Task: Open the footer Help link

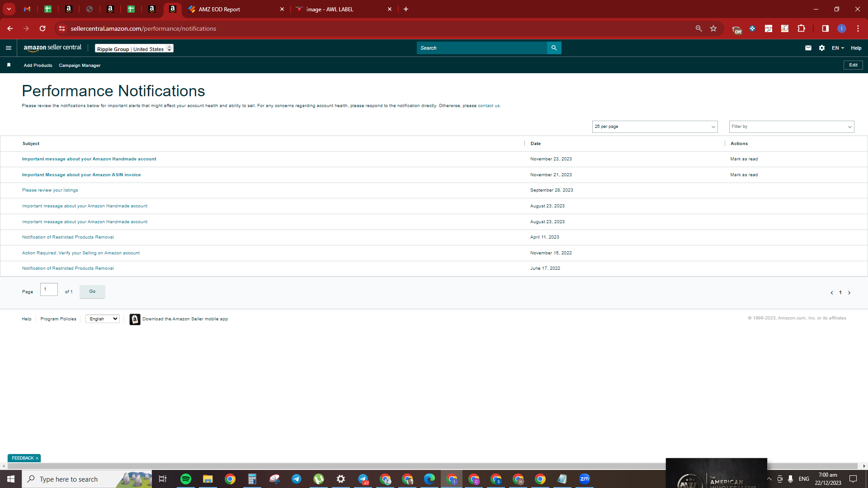Action: point(27,319)
